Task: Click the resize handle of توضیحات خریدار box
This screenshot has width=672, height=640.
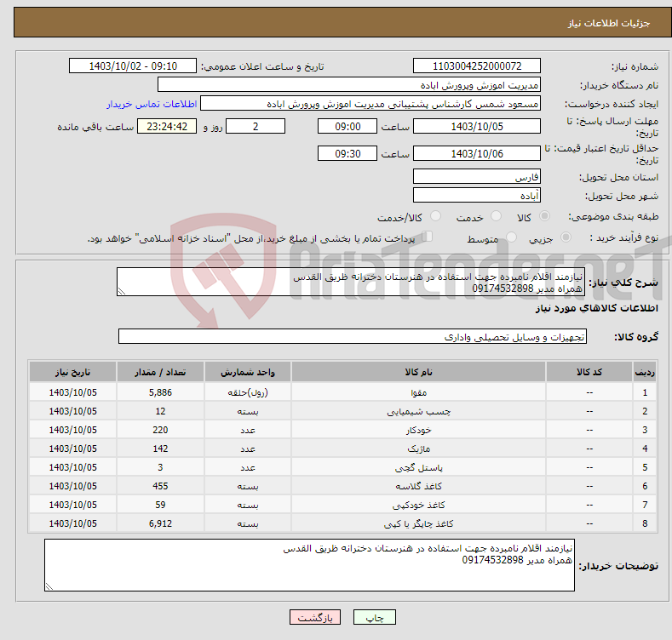Action: point(49,586)
